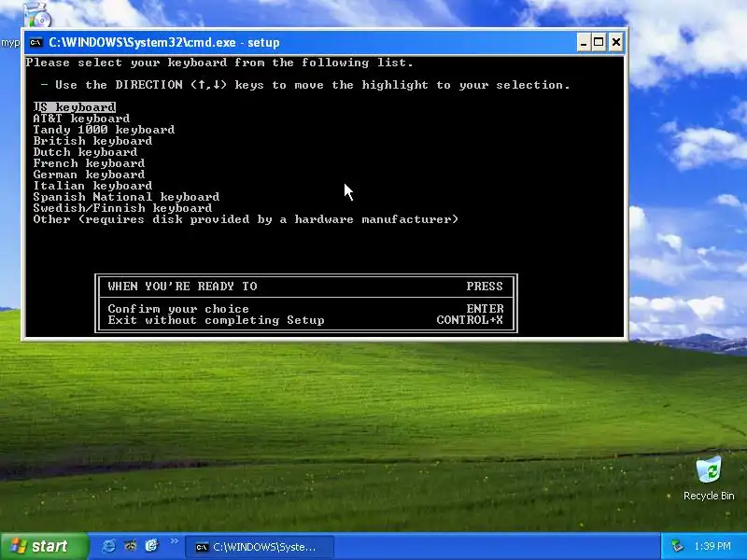747x560 pixels.
Task: Click the cmd.exe title bar system icon
Action: pos(35,42)
